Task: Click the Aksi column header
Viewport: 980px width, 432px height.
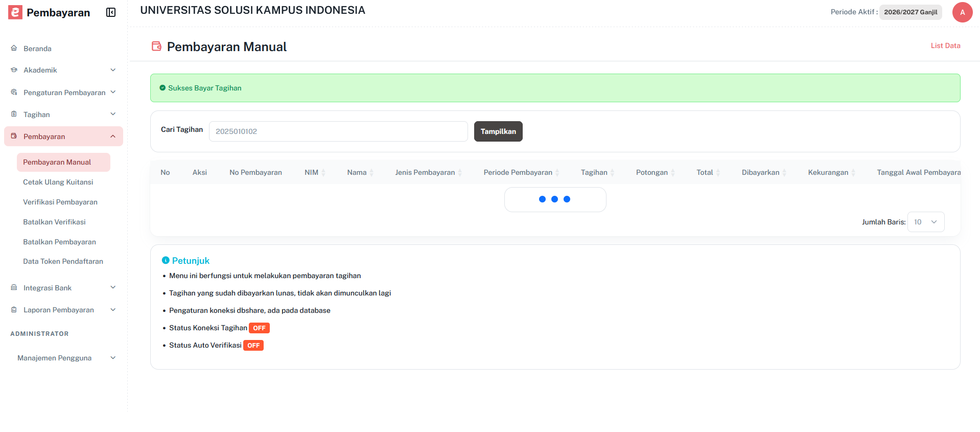Action: [200, 172]
